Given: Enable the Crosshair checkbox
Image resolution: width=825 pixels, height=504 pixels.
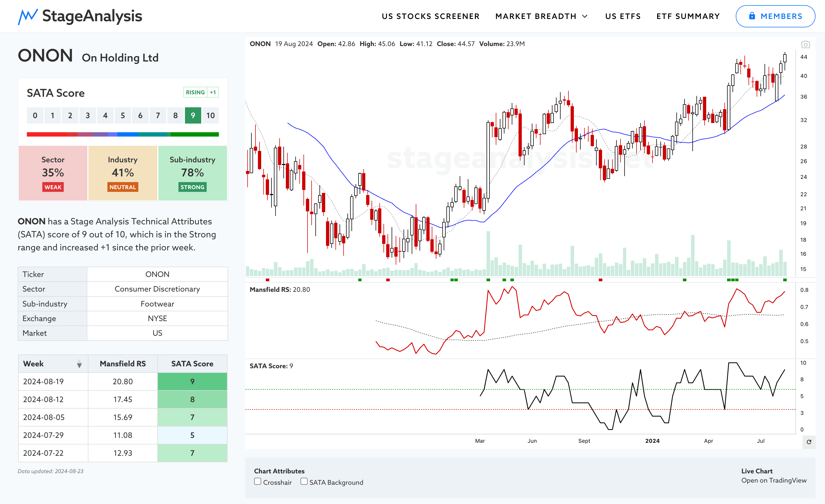Looking at the screenshot, I should pos(257,481).
